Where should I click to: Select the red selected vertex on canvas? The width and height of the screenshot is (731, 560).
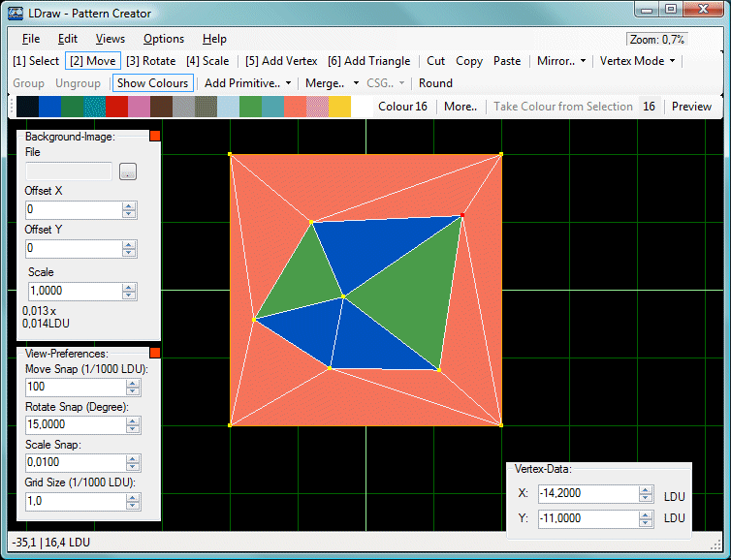click(x=462, y=215)
